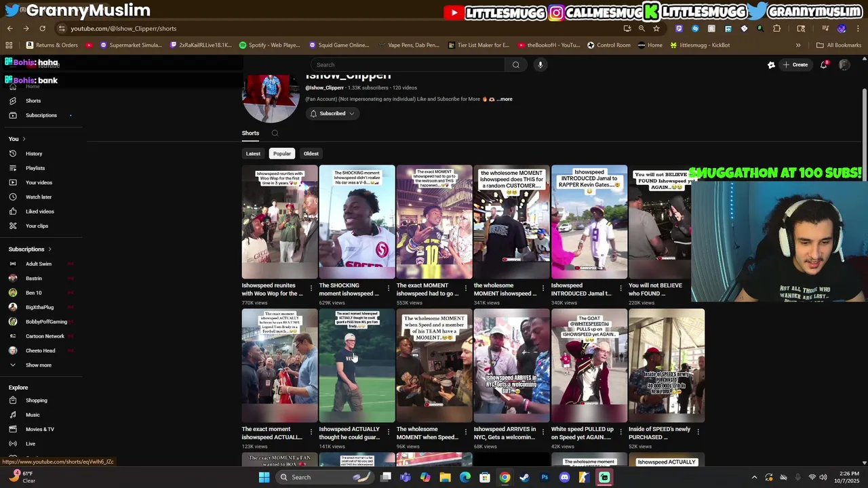Open the 'reunites with Woo Wop' short
The height and width of the screenshot is (488, 868).
click(279, 222)
